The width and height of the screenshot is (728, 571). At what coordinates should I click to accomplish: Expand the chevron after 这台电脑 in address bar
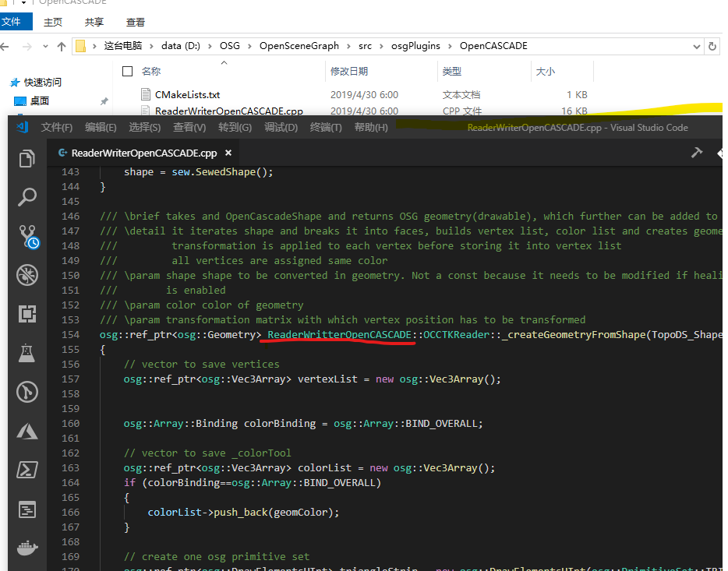pos(151,46)
